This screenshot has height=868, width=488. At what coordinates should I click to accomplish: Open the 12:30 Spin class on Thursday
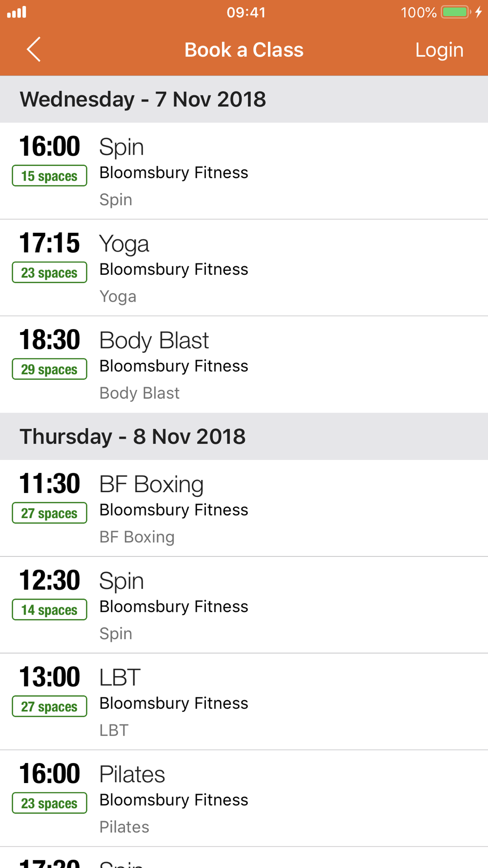[244, 605]
